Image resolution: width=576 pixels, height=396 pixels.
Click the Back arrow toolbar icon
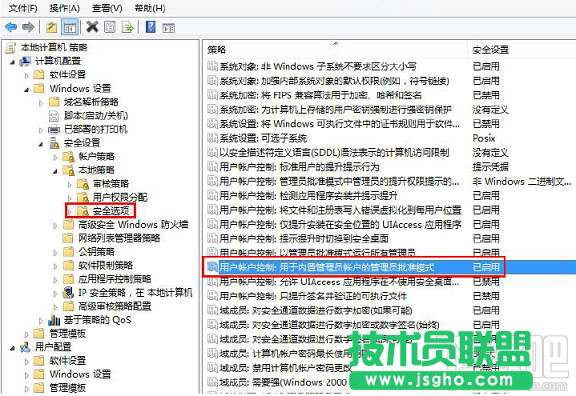click(x=11, y=27)
